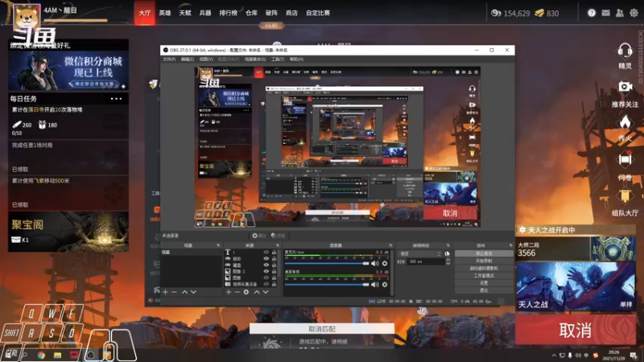Mute the desktop audio speaker icon in OBS mixer
644x362 pixels.
coord(374,284)
